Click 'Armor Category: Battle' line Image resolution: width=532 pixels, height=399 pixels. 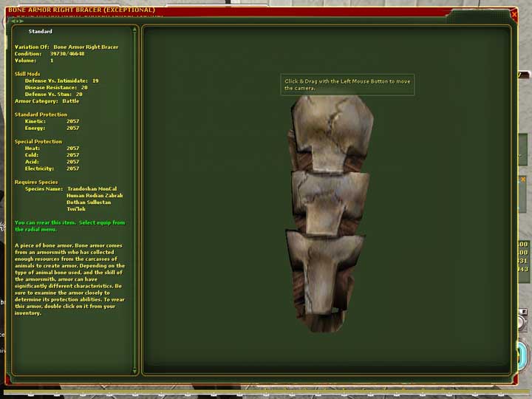(x=47, y=101)
